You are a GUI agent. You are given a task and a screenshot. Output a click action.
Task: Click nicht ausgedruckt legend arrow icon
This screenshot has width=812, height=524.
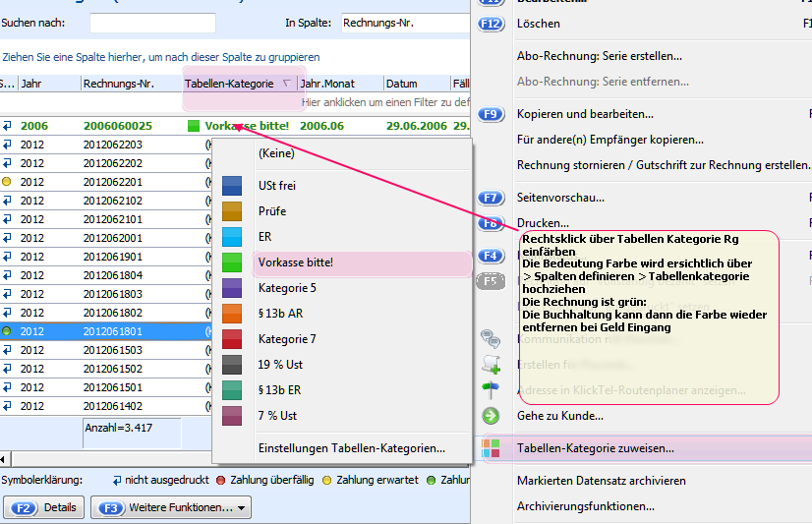tap(118, 480)
